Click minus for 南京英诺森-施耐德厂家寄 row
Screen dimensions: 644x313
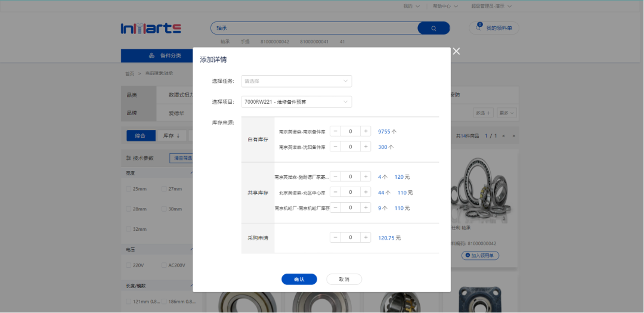pos(335,176)
